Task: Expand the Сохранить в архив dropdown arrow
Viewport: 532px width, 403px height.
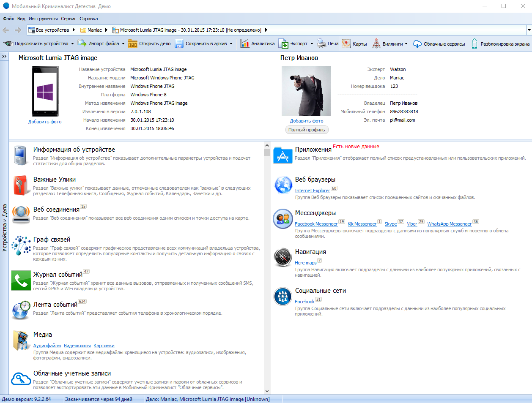Action: click(231, 44)
